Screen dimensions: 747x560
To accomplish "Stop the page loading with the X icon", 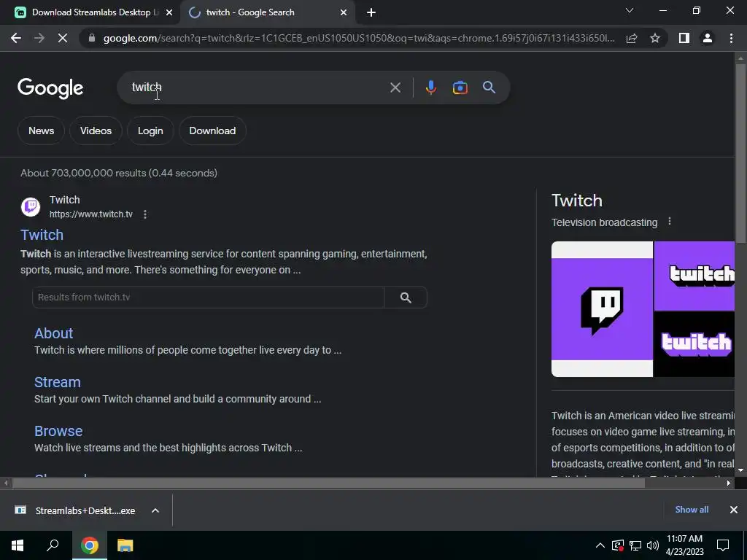I will [x=63, y=38].
